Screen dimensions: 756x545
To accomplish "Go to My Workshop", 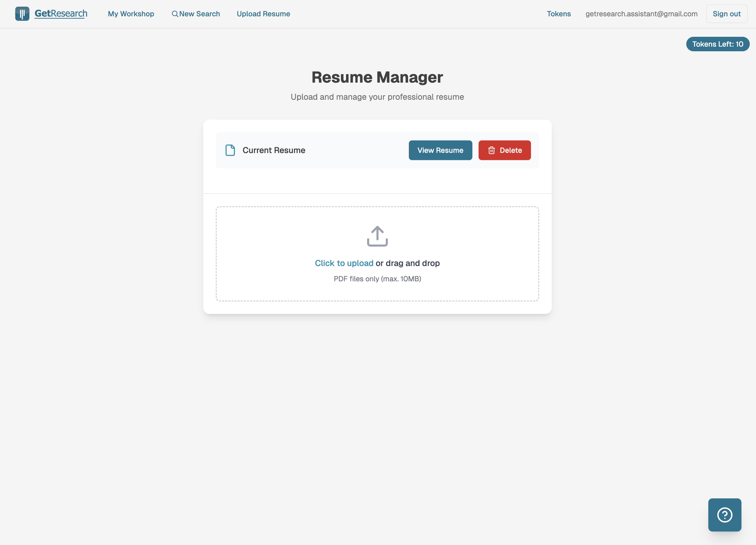I will click(x=131, y=14).
